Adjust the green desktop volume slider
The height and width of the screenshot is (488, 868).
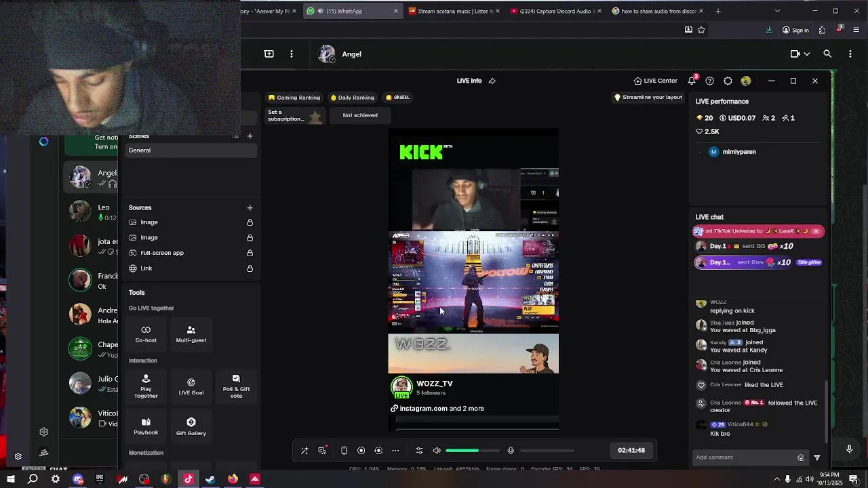tap(472, 451)
